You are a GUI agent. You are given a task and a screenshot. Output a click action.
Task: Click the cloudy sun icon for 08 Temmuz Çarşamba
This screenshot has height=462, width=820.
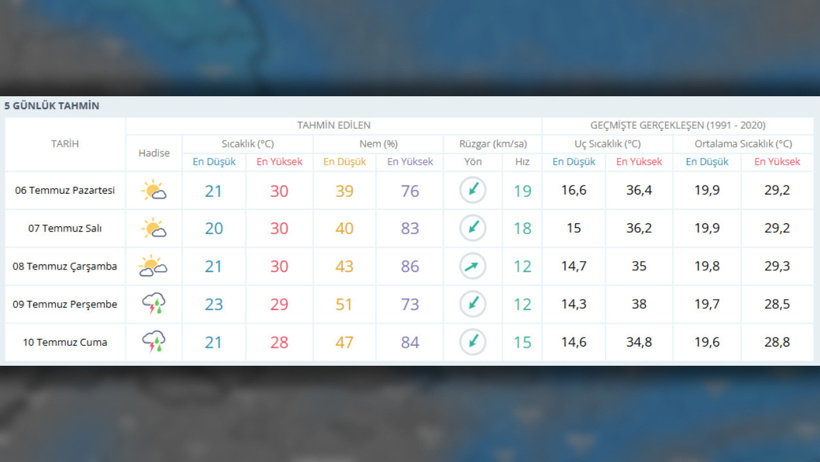153,266
